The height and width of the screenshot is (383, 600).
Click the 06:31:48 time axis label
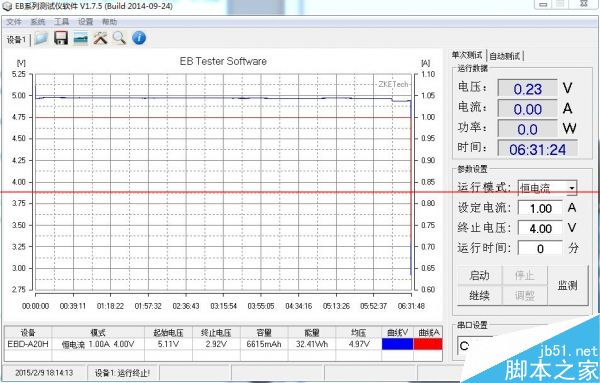click(x=411, y=306)
